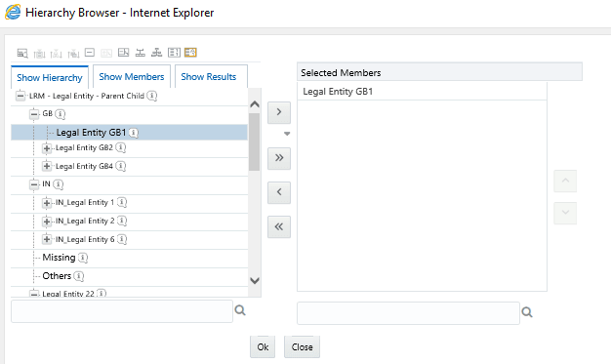Open info icon for IN_Legal Entity 2

click(x=122, y=221)
